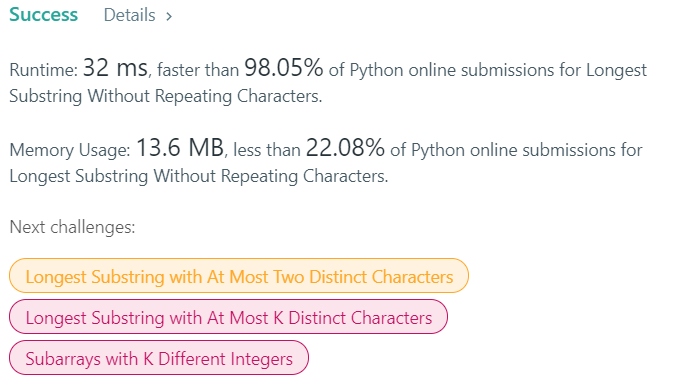
Task: Click the Next challenges heading
Action: (72, 227)
